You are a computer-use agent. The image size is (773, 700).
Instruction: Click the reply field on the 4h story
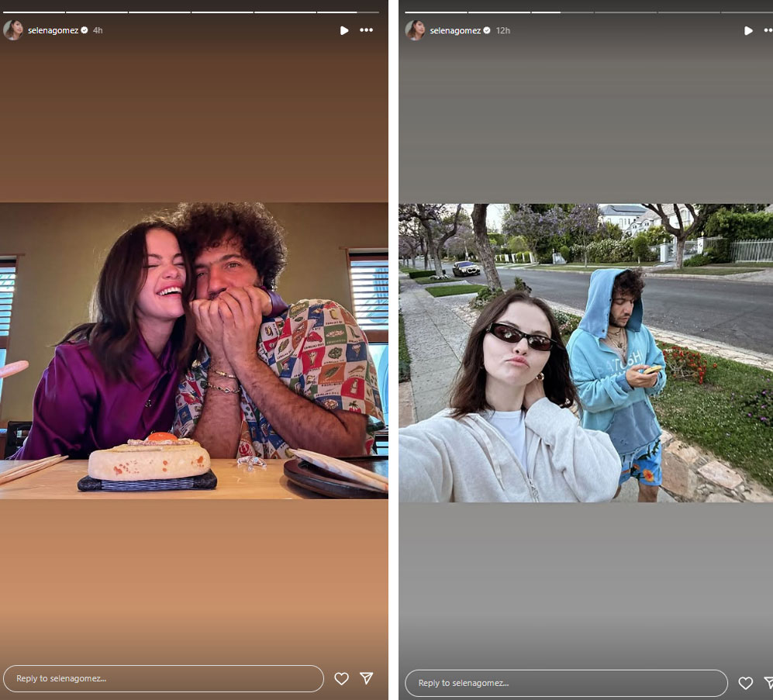click(x=164, y=678)
